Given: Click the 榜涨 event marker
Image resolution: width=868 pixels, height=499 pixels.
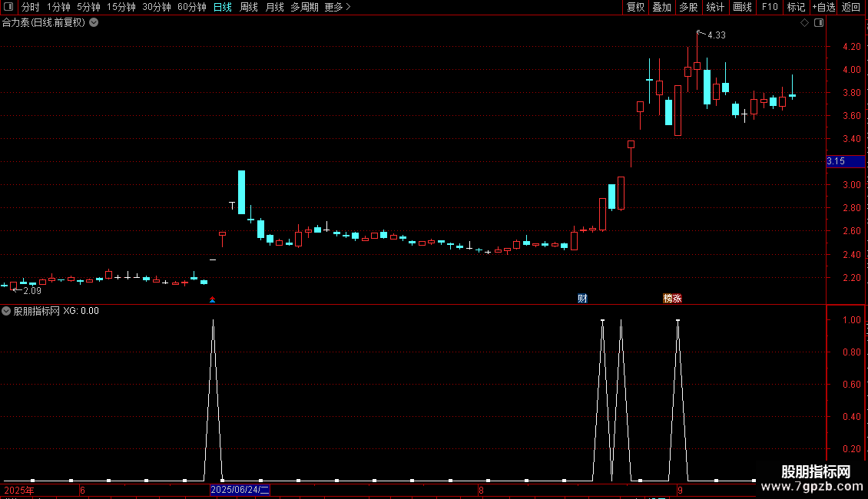Looking at the screenshot, I should [673, 299].
